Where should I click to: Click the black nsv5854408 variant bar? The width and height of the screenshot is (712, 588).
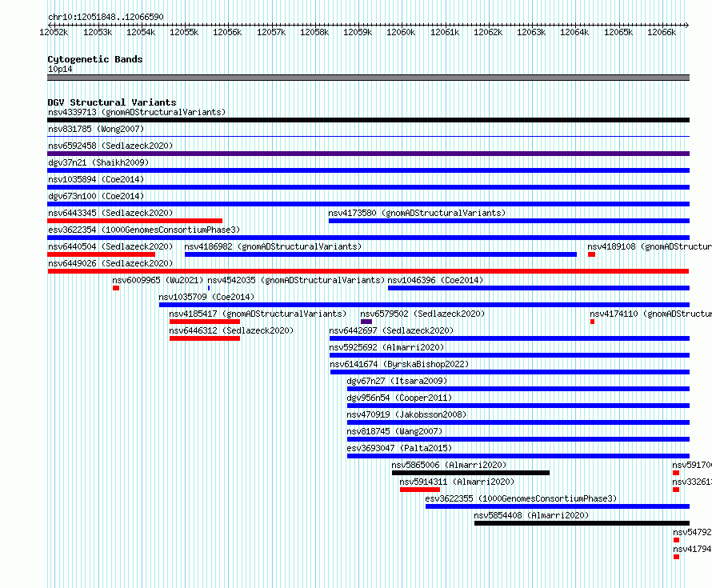pyautogui.click(x=582, y=523)
